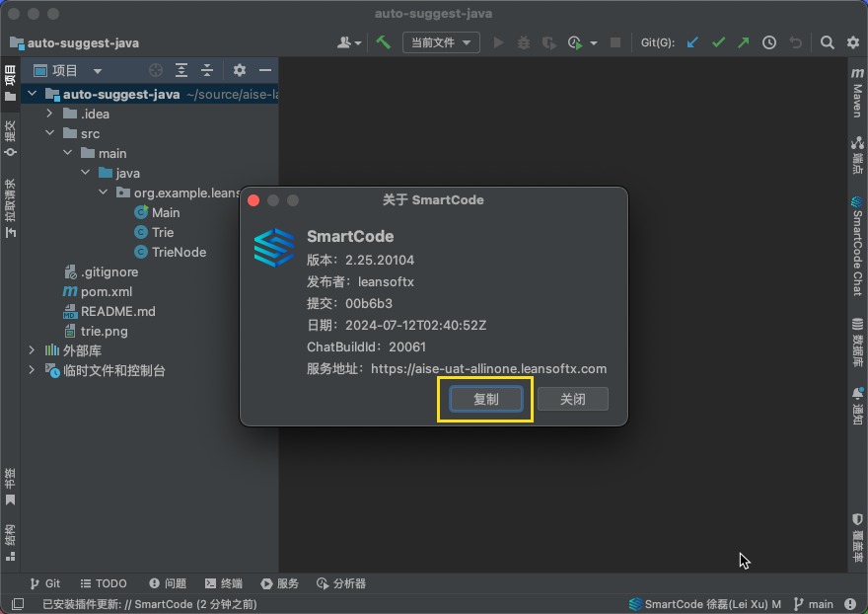Click Git push green arrow
This screenshot has width=868, height=614.
(x=744, y=42)
